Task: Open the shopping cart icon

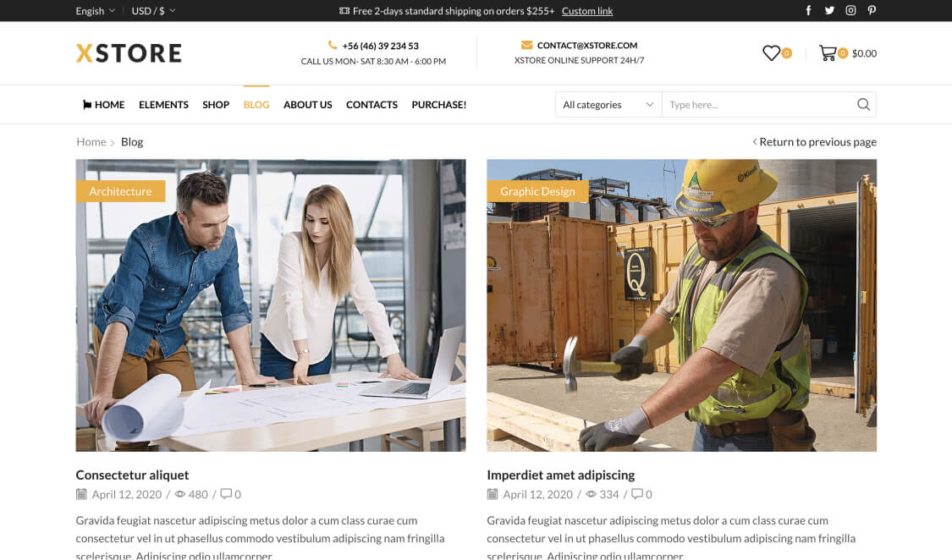Action: click(828, 53)
